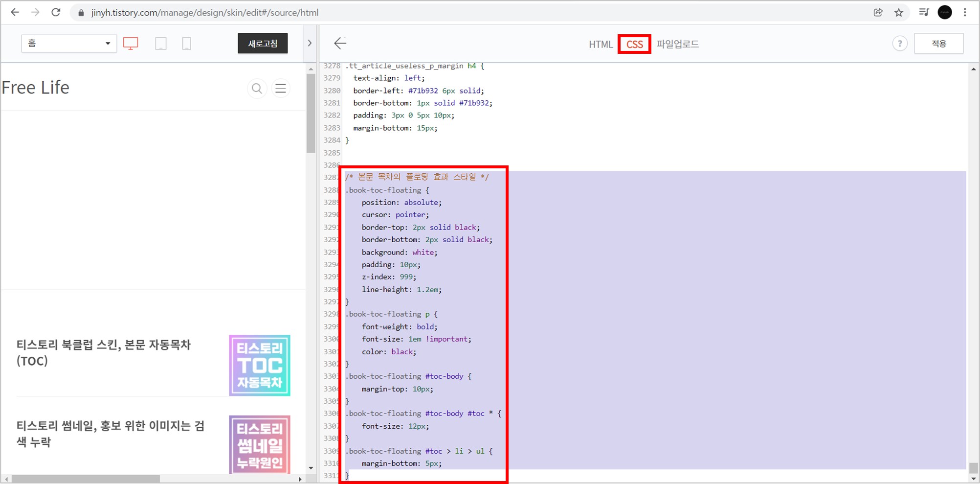980x484 pixels.
Task: Click the help question mark icon
Action: (x=900, y=43)
